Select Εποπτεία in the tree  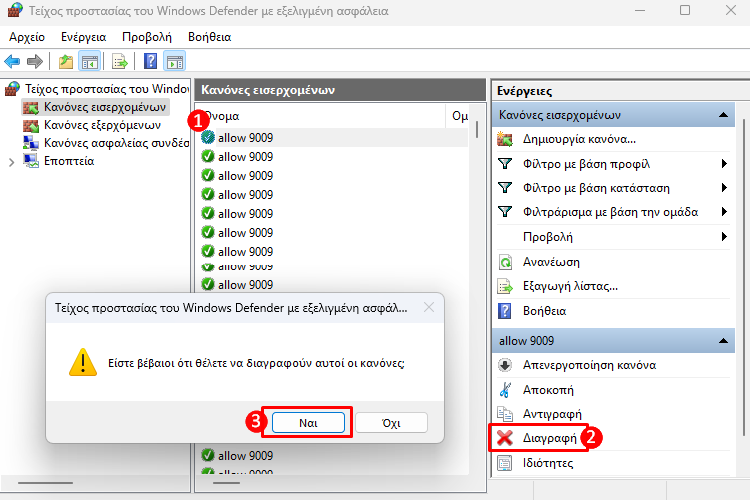[69, 161]
